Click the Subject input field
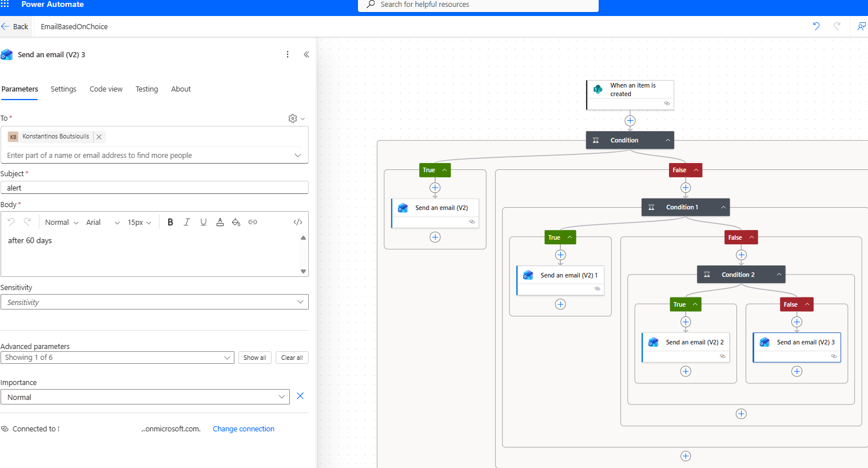The height and width of the screenshot is (468, 868). coord(154,188)
